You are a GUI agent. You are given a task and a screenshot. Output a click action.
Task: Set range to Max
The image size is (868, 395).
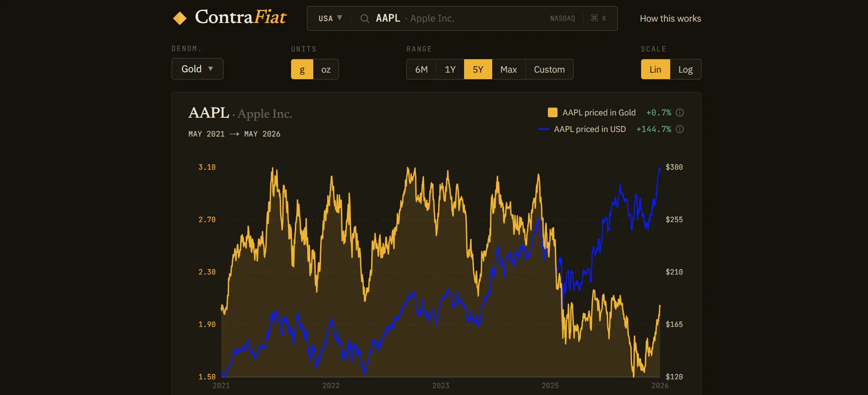pos(509,69)
